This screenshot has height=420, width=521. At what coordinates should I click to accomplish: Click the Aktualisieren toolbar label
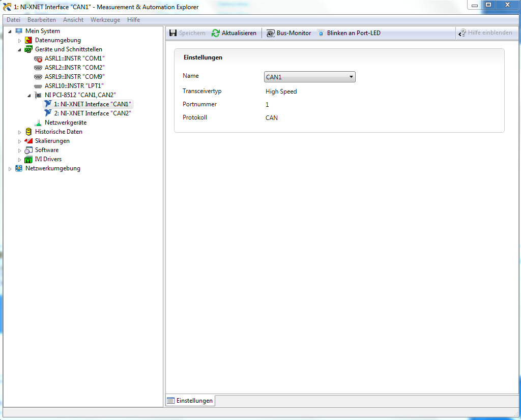point(239,33)
